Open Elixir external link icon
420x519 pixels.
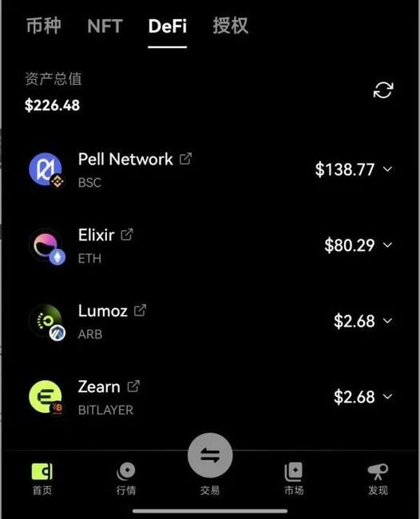pos(127,235)
